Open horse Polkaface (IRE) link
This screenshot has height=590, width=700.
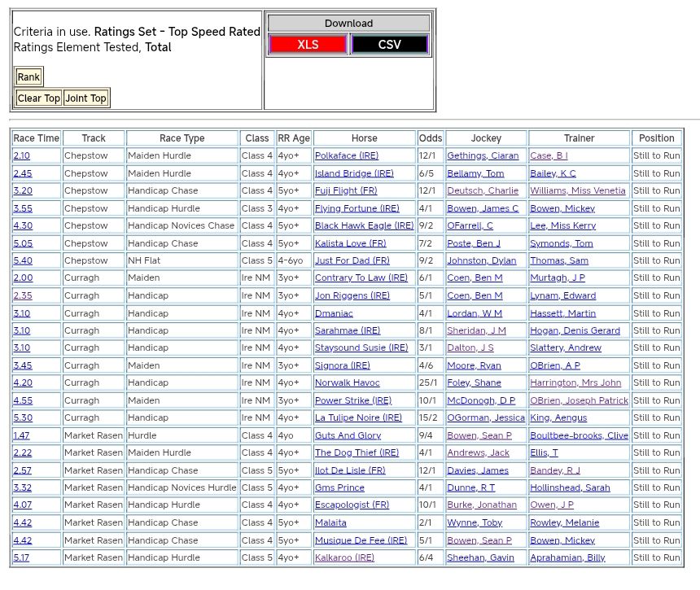pos(347,155)
